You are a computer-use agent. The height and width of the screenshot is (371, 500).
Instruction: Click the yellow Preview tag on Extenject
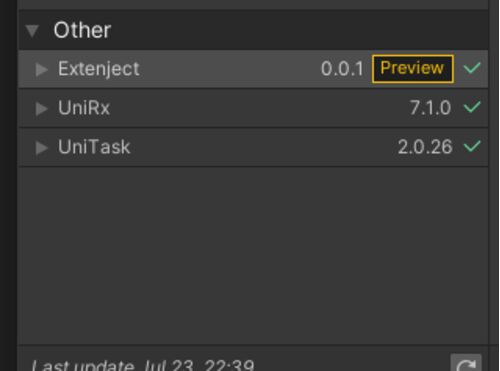click(413, 69)
